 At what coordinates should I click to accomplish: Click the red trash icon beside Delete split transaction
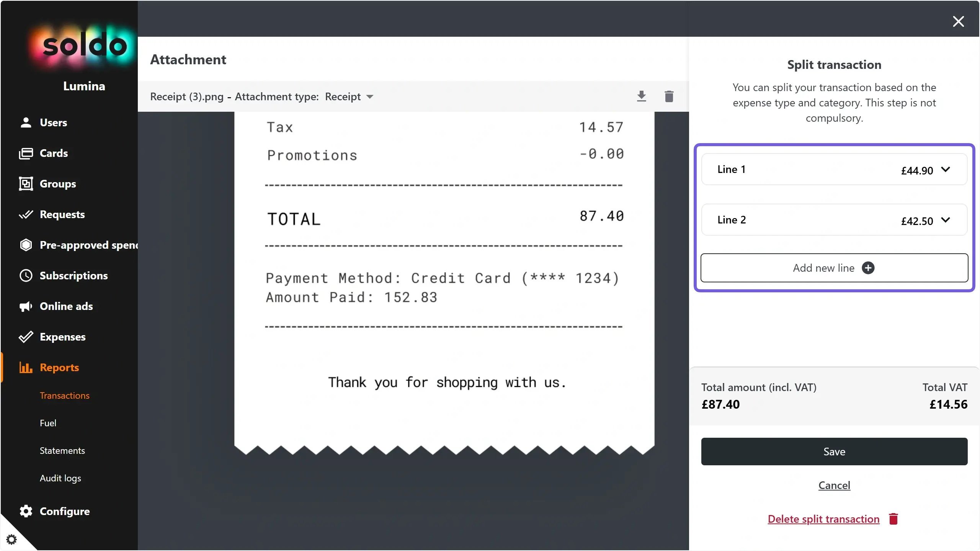pos(893,519)
